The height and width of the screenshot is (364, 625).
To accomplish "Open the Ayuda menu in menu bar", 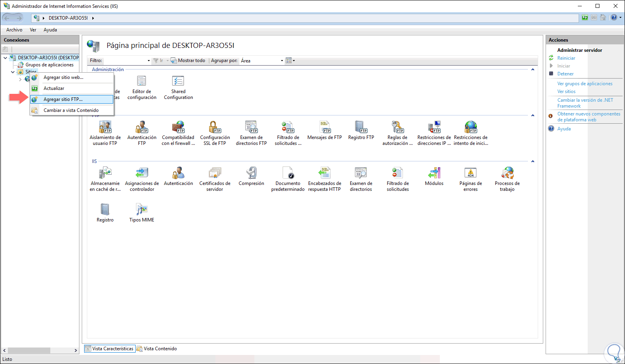I will click(50, 30).
